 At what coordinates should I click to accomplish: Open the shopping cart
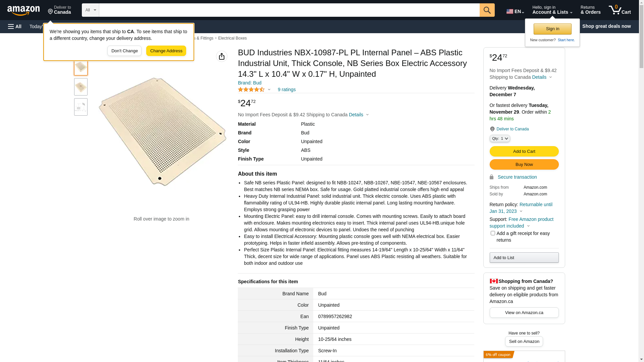click(x=620, y=10)
